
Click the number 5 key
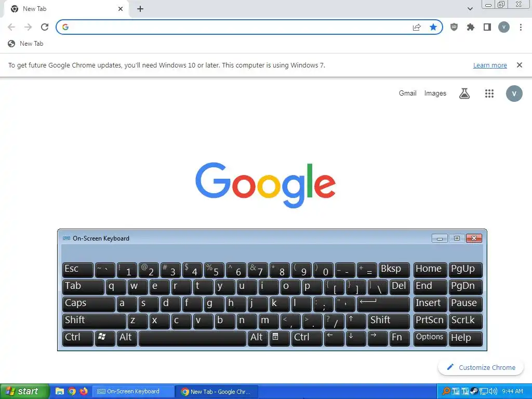pos(214,270)
